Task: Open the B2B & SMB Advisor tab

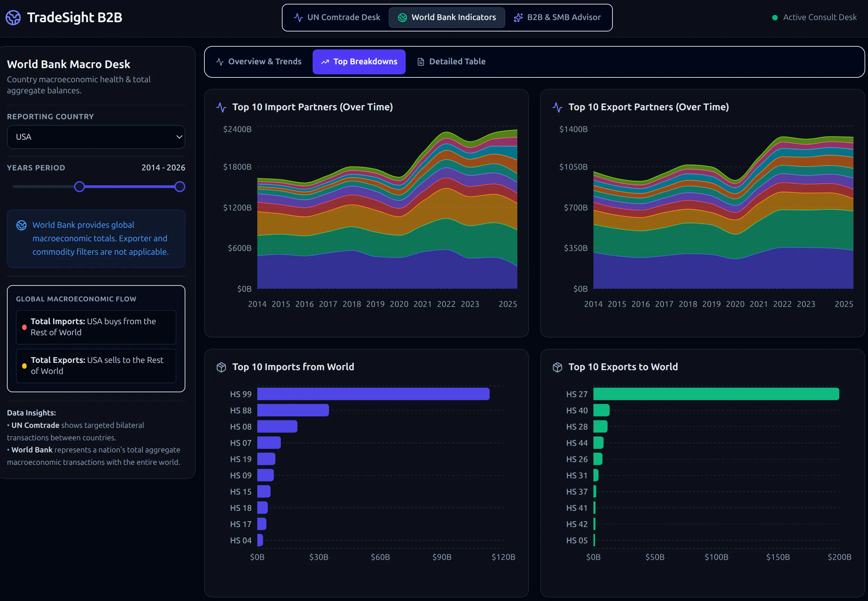Action: pyautogui.click(x=557, y=18)
